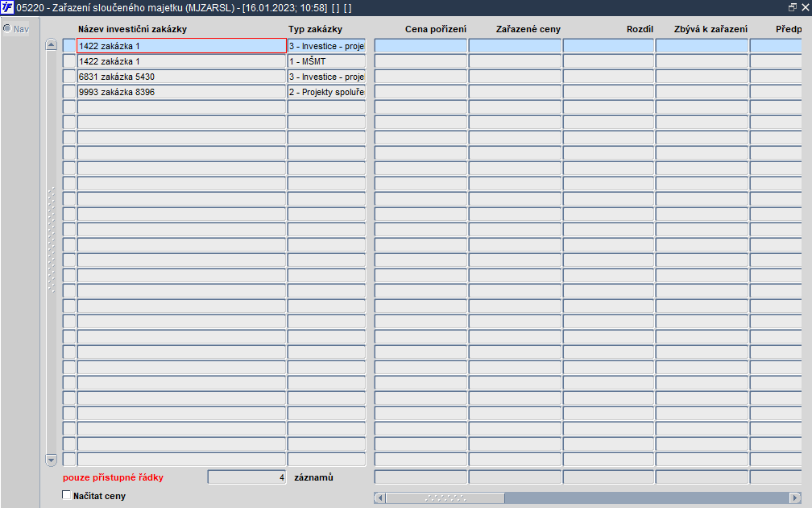Viewport: 812px width, 508px height.
Task: Select first row '1422 zakázka 1' name field
Action: [x=182, y=46]
